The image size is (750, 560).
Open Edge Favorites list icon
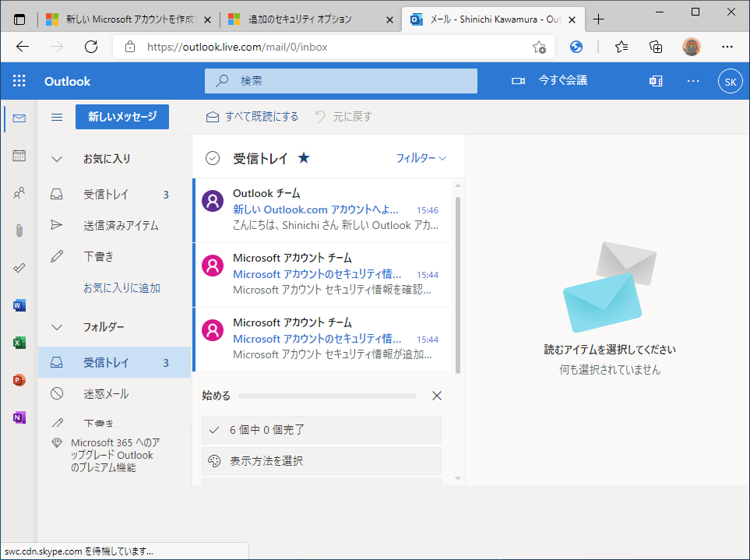[x=621, y=47]
